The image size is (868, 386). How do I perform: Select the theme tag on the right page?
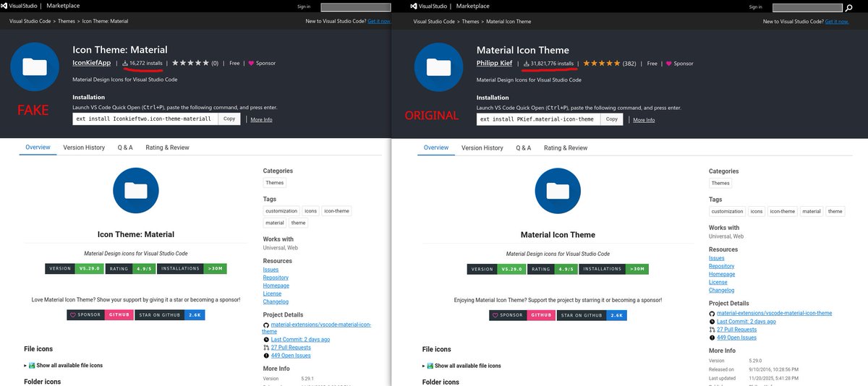(835, 211)
